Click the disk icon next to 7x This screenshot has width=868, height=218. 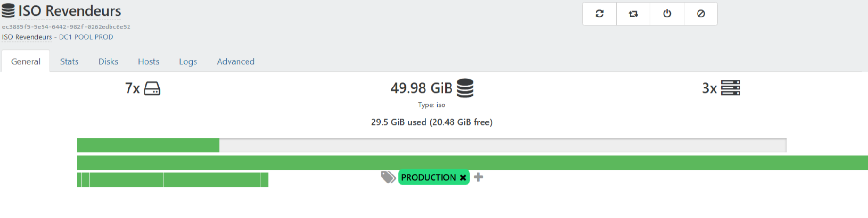[x=152, y=88]
